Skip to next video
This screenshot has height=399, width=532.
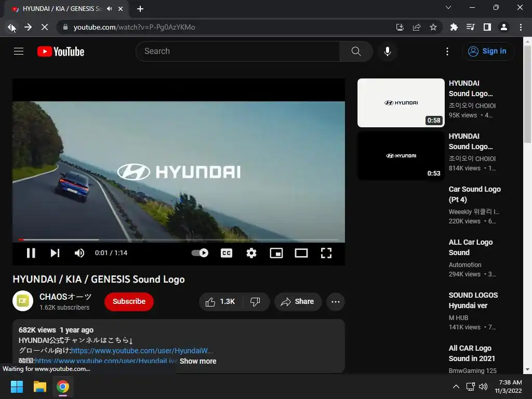click(55, 253)
